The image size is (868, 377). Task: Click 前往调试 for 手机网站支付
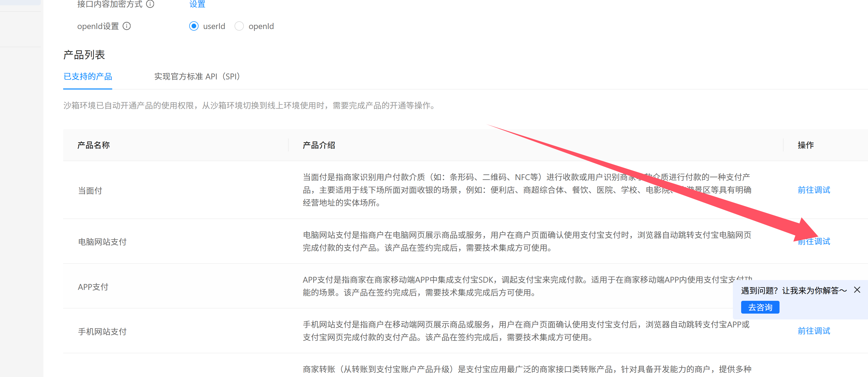[x=814, y=331]
